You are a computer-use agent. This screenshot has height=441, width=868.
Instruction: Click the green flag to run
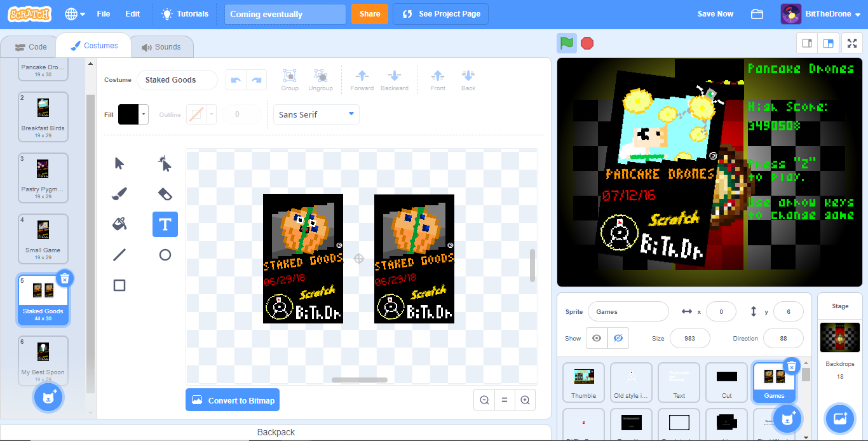coord(566,43)
